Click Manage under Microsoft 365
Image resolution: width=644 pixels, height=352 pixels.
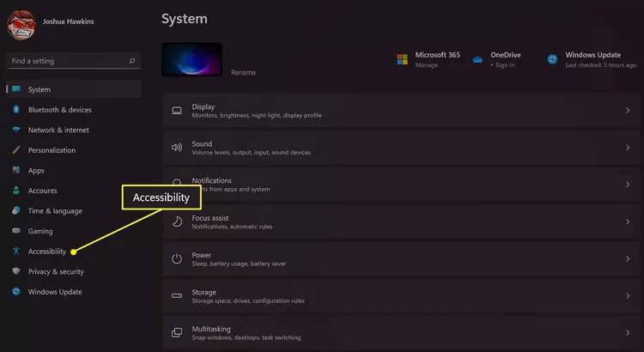click(x=426, y=65)
